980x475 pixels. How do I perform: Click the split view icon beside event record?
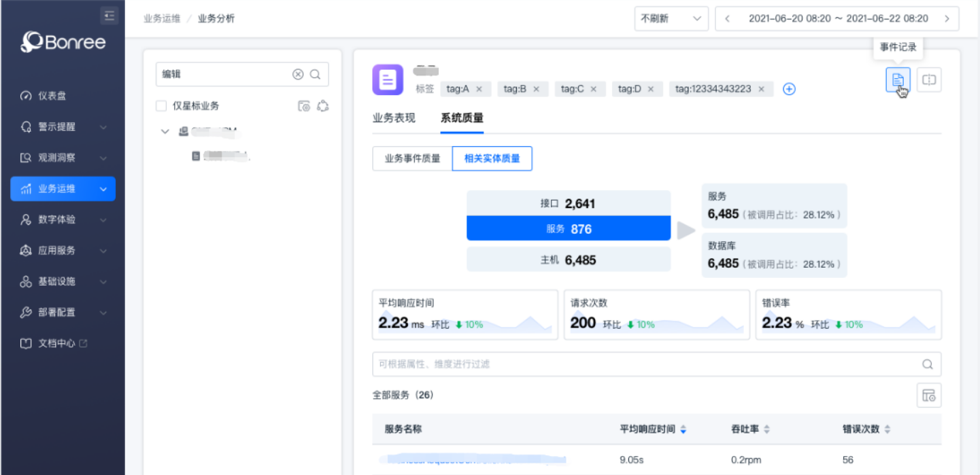click(929, 80)
